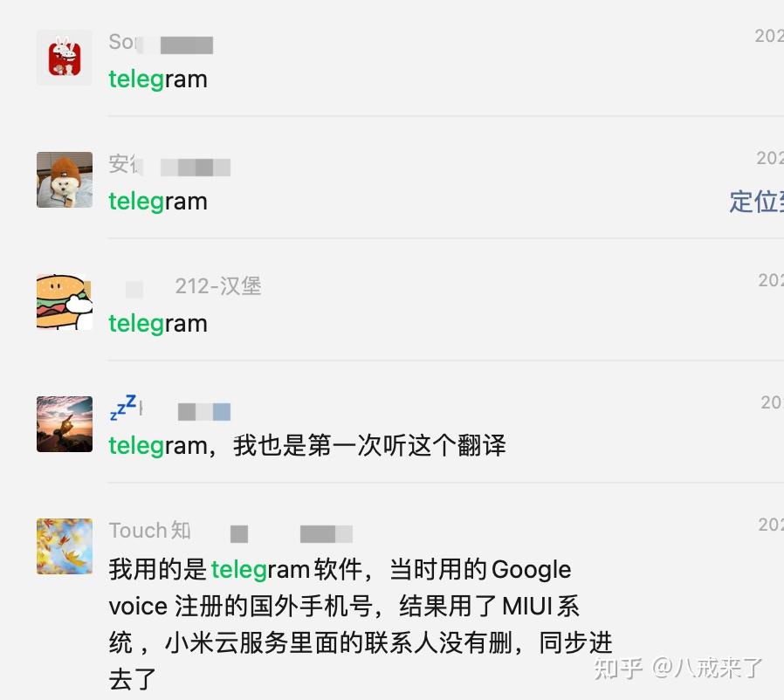Open the hamburger cartoon avatar
The image size is (784, 700).
coord(64,301)
